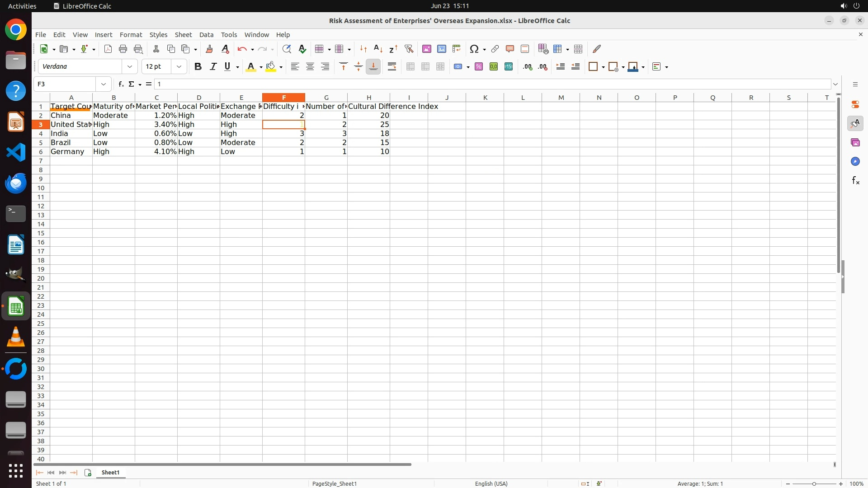The height and width of the screenshot is (488, 868).
Task: Expand the font name dropdown for Verdana
Action: tap(130, 67)
